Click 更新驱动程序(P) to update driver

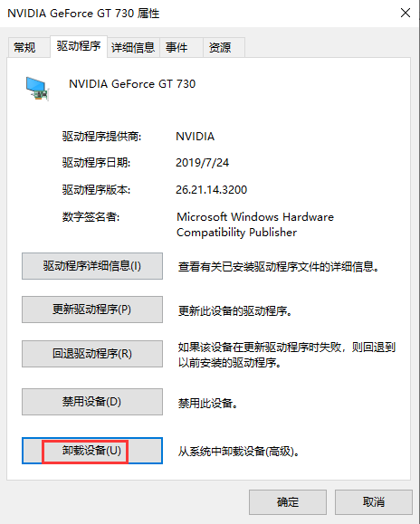pyautogui.click(x=92, y=310)
